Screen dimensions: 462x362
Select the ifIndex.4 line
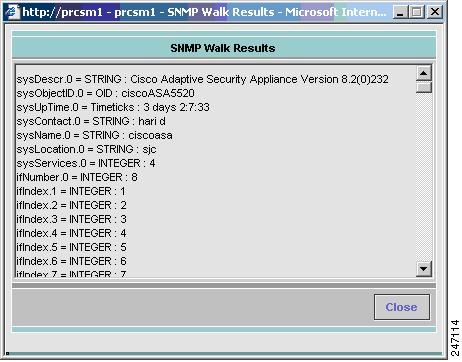point(71,233)
